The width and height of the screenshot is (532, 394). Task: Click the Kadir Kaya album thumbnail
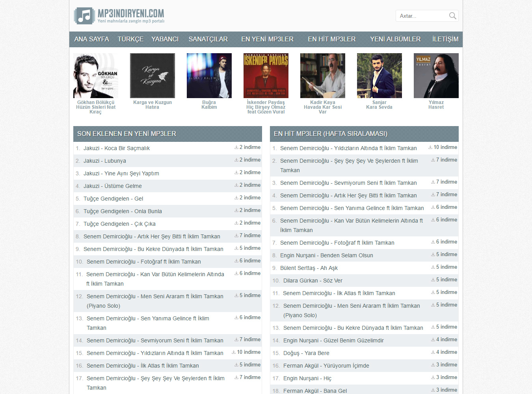(x=323, y=76)
